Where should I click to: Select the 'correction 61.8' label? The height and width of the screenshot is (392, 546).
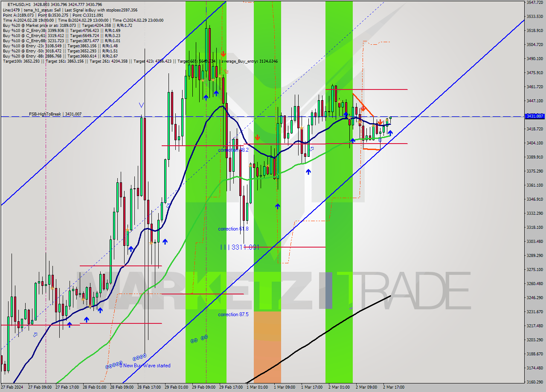(233, 229)
